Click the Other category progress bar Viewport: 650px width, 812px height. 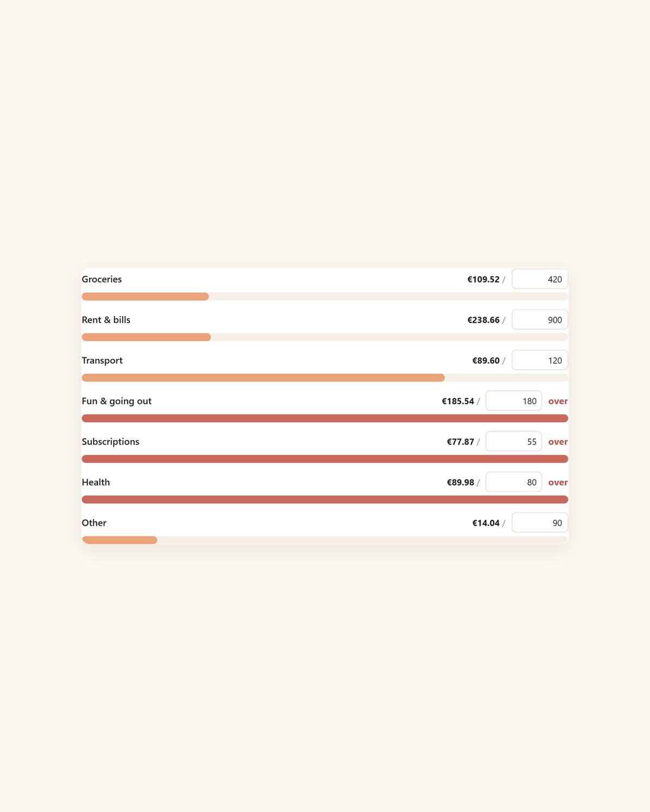[x=325, y=540]
